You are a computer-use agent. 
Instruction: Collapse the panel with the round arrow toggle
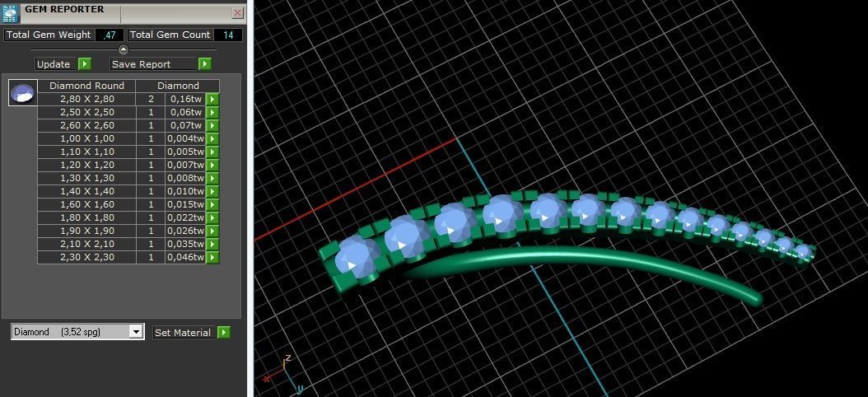(124, 49)
